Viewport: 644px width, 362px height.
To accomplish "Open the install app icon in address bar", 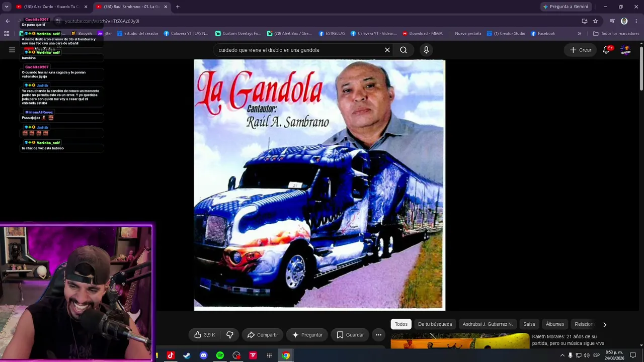I will coord(584,21).
